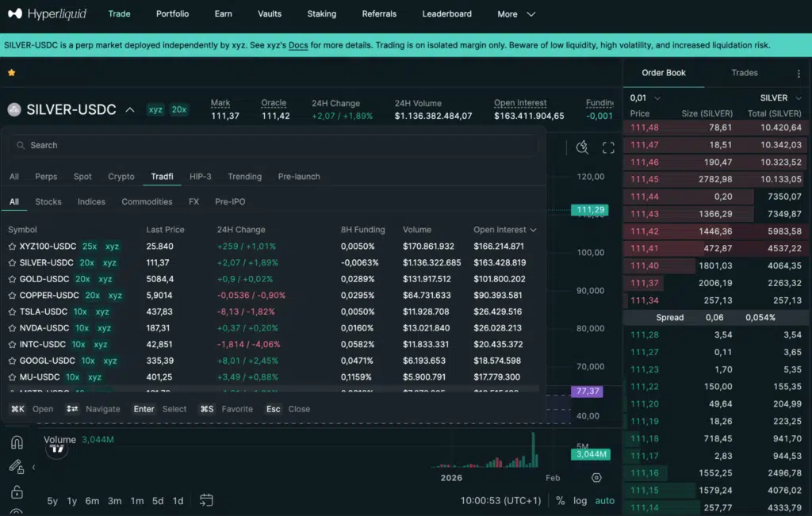This screenshot has width=812, height=516.
Task: Click the Hyperliquid logo
Action: [47, 13]
